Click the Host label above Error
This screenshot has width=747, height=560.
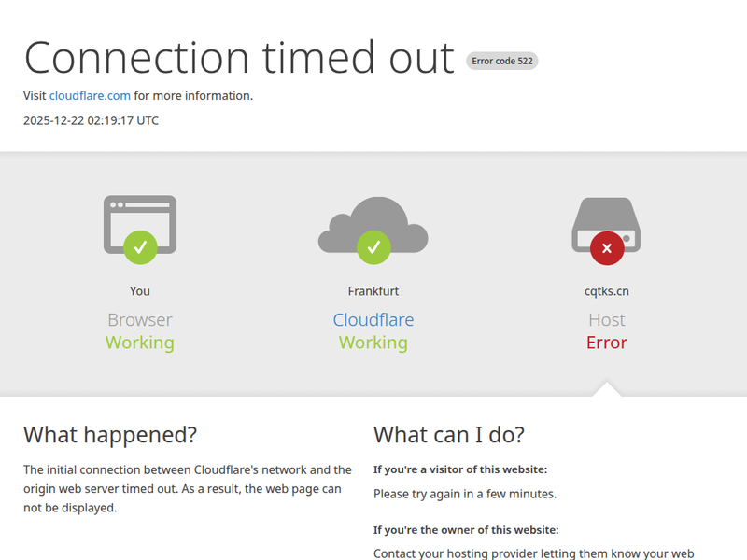(607, 319)
